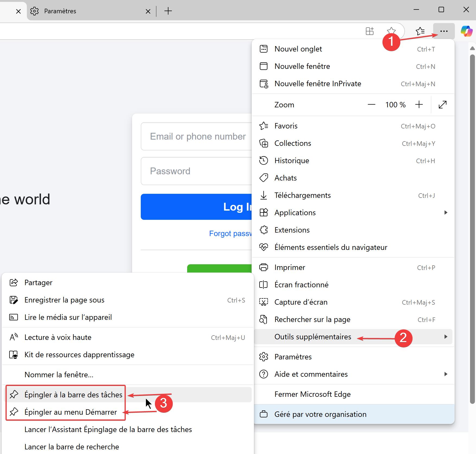Click the Lecture à voix haute icon
Screen dimensions: 476x454
pyautogui.click(x=14, y=337)
